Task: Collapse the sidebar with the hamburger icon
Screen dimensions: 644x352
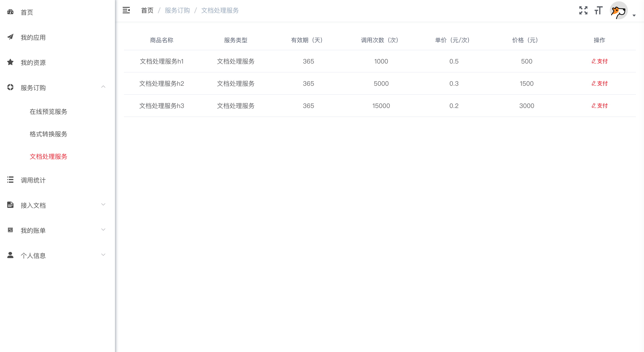Action: 126,10
